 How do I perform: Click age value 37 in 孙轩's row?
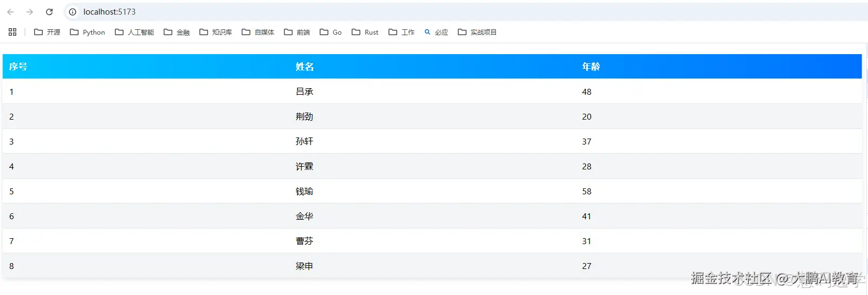coord(587,142)
